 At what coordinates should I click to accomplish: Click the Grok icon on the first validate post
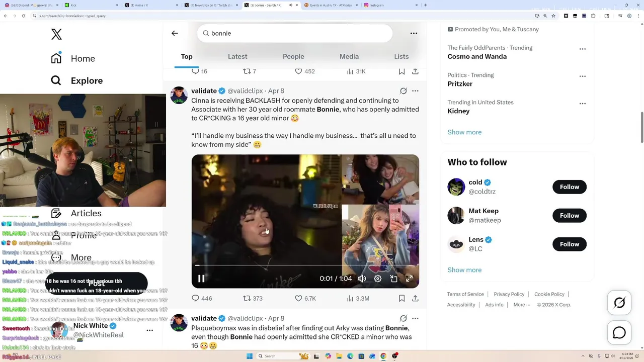tap(403, 91)
